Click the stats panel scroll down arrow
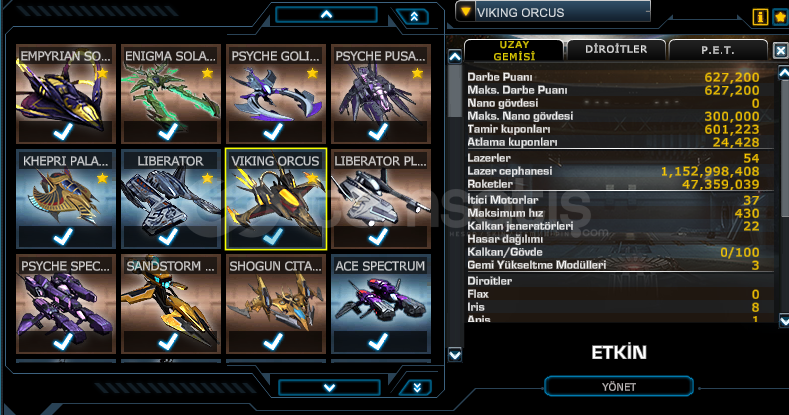 pyautogui.click(x=783, y=320)
